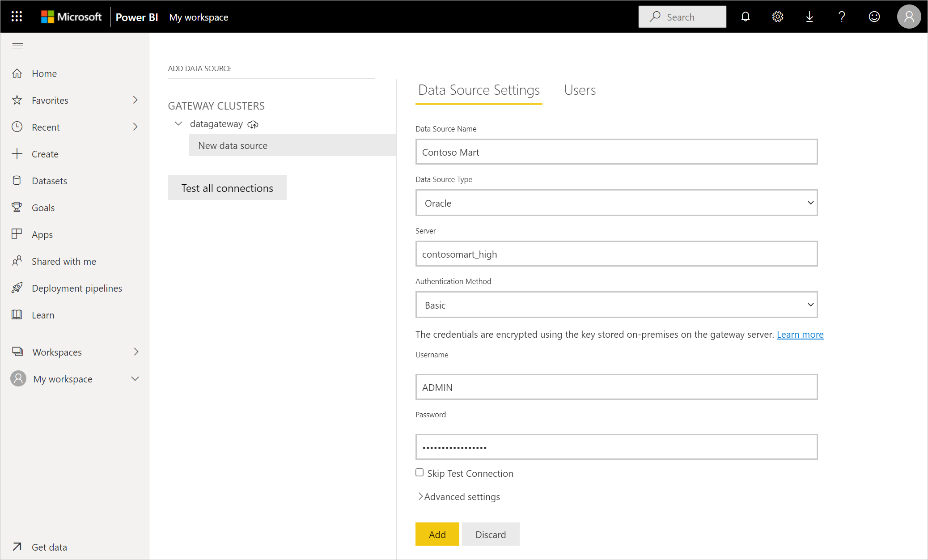Select the Data Source Settings tab
Image resolution: width=928 pixels, height=560 pixels.
point(478,90)
